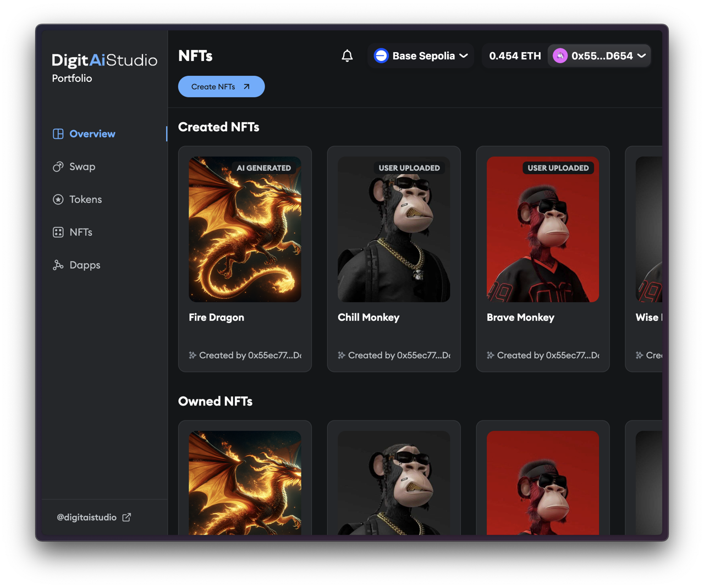
Task: Click the Tokens star icon
Action: tap(58, 199)
